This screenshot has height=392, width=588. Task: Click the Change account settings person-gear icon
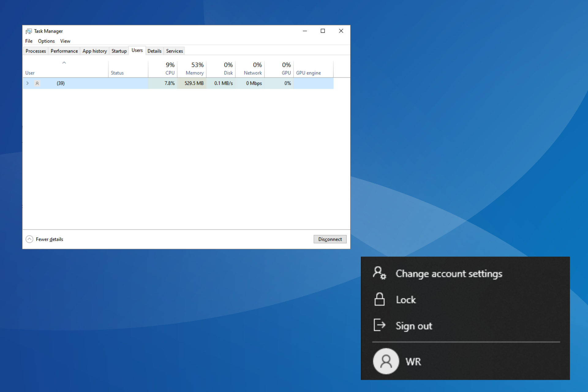point(379,273)
